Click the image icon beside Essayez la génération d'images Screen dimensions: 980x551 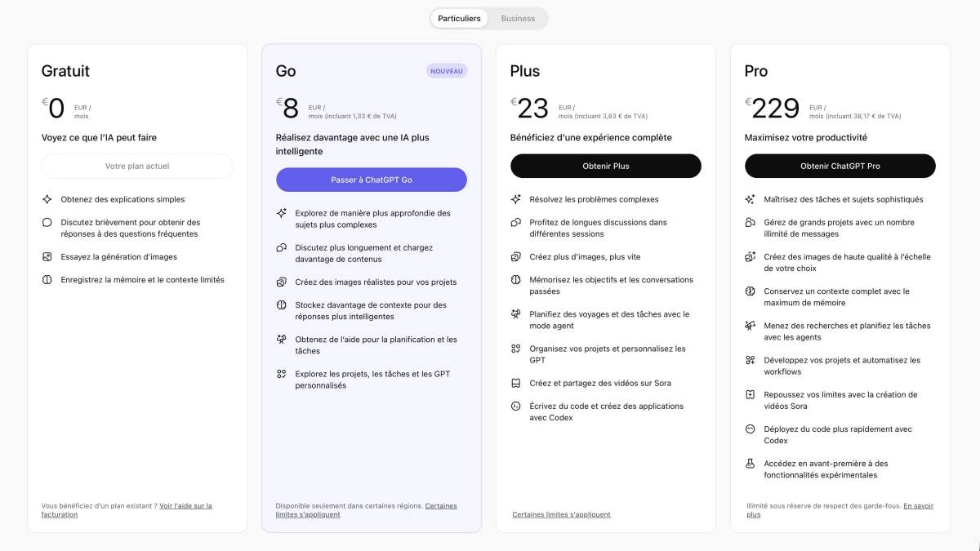47,256
